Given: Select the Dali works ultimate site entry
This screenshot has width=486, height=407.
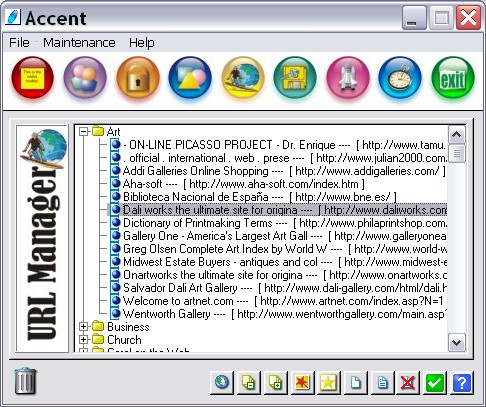Looking at the screenshot, I should pos(284,210).
